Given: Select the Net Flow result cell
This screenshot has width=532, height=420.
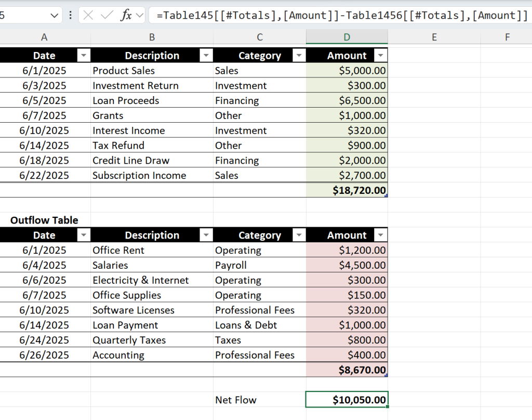Looking at the screenshot, I should click(x=346, y=399).
